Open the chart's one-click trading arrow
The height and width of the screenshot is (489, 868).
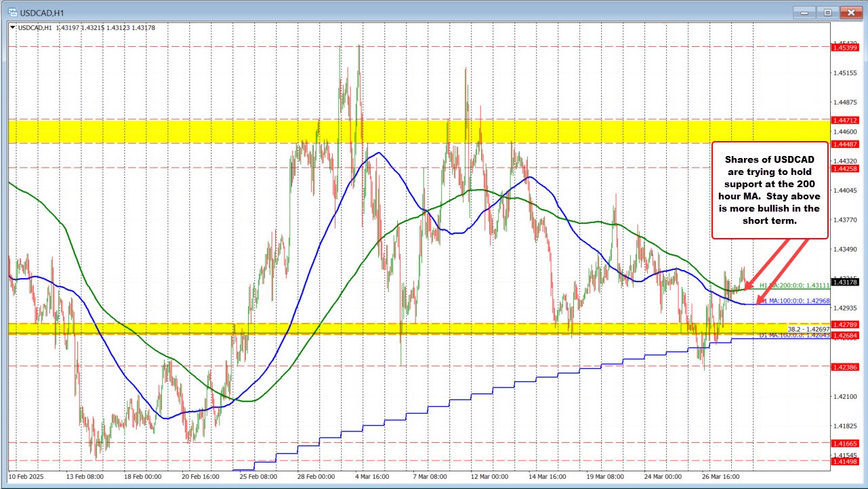12,27
